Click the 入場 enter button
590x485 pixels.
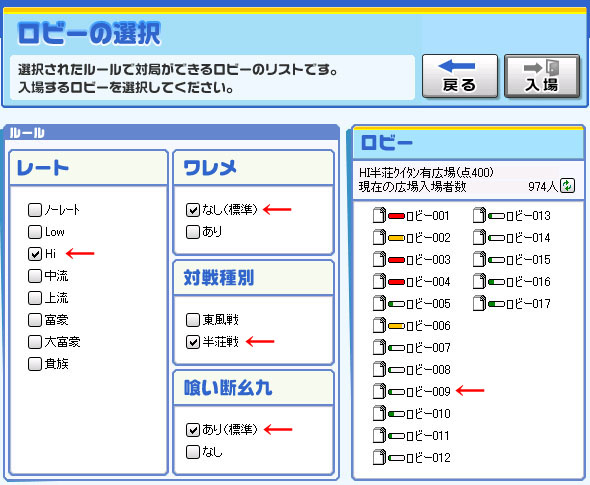point(542,76)
